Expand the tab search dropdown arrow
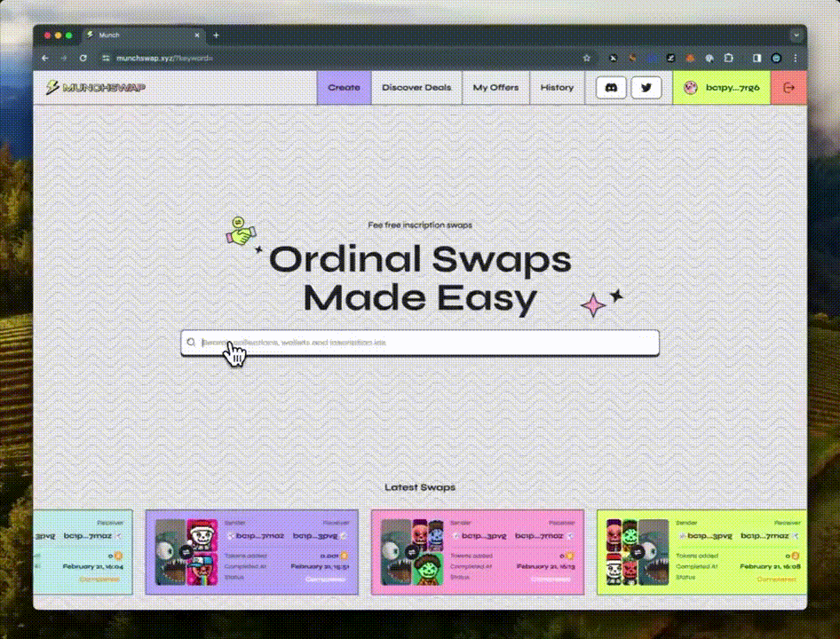Image resolution: width=840 pixels, height=639 pixels. point(796,35)
